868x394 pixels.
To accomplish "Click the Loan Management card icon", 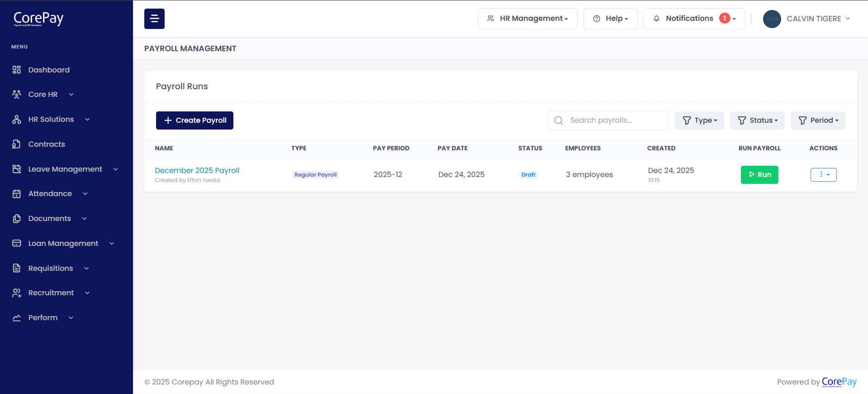I will [x=17, y=243].
